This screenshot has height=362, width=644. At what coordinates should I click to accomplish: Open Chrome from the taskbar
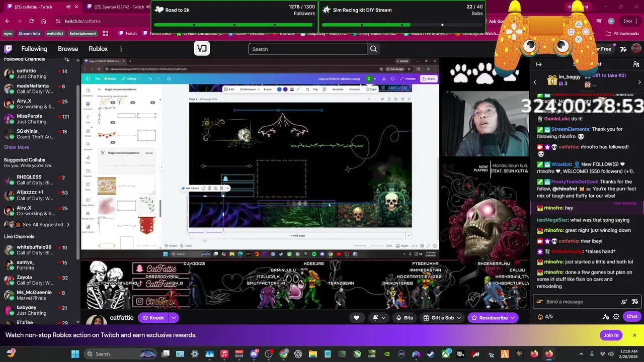[x=283, y=354]
